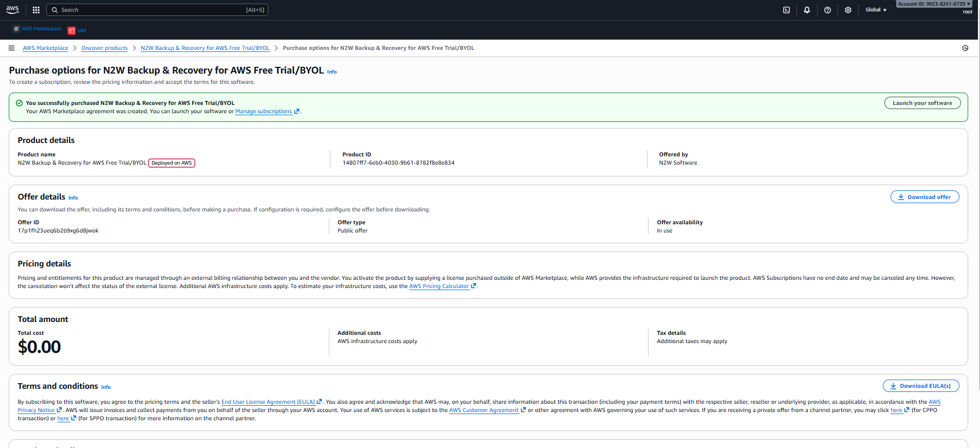980x448 pixels.
Task: Go to Discover products breadcrumb
Action: click(104, 48)
